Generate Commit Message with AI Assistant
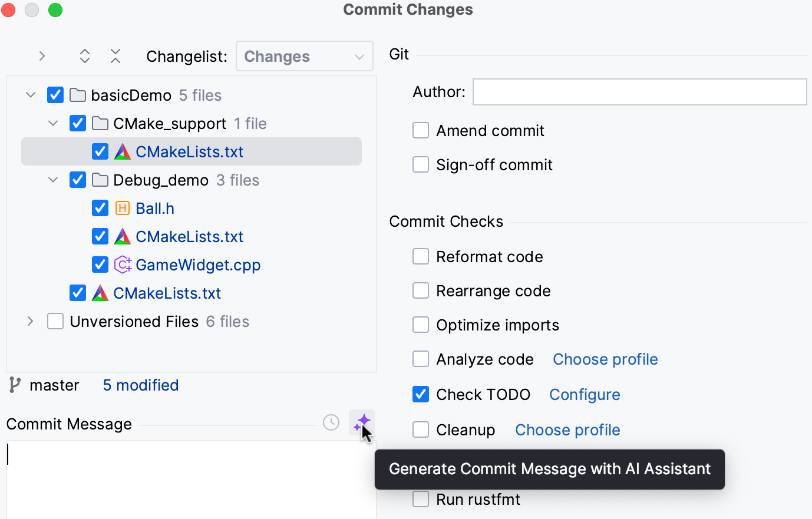The height and width of the screenshot is (519, 812). coord(362,422)
